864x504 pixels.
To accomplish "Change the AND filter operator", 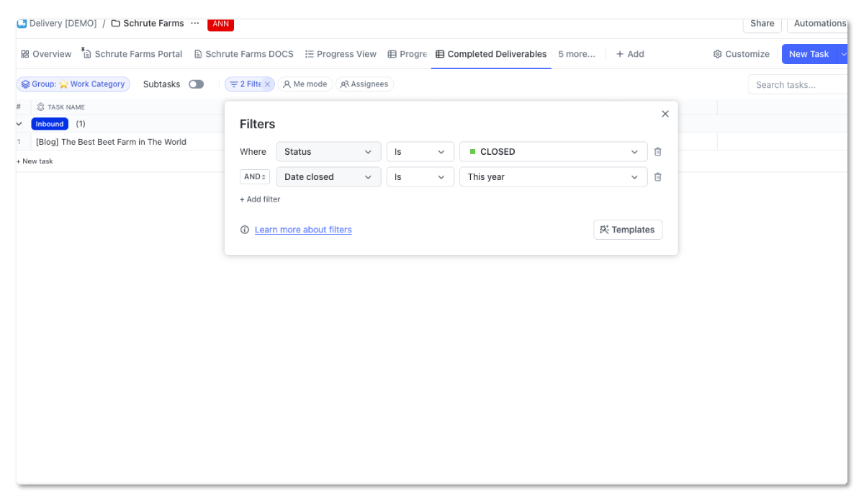I will click(x=254, y=176).
